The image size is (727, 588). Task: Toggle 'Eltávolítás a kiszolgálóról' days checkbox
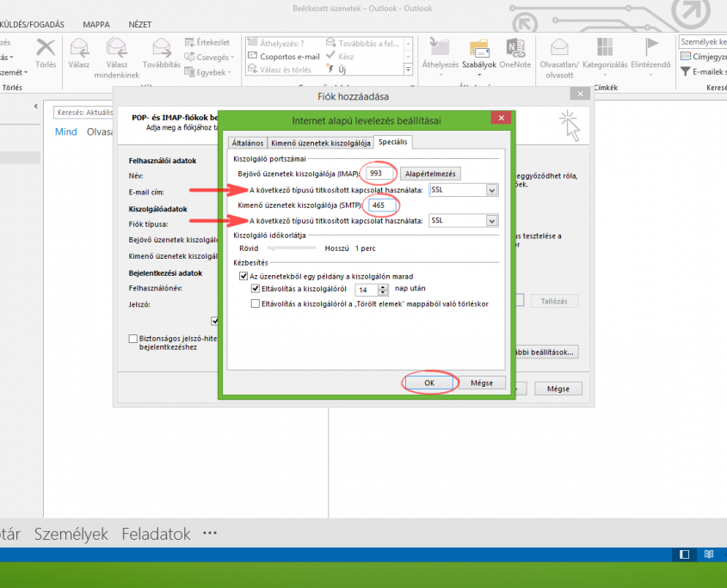[x=256, y=289]
